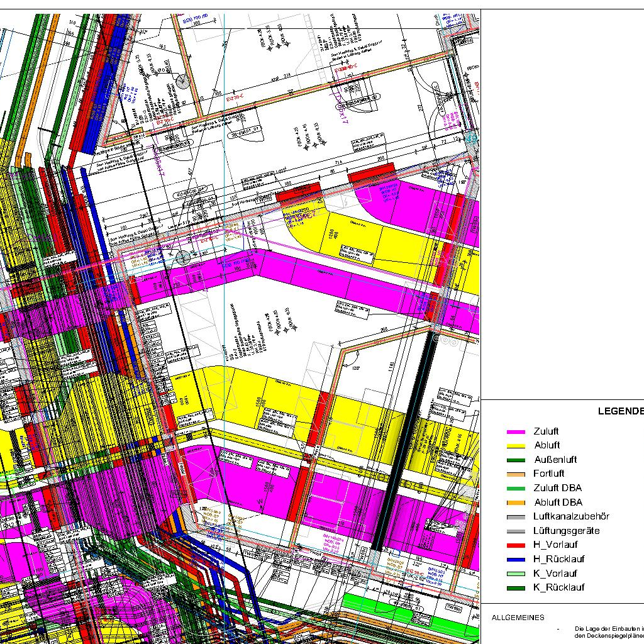The width and height of the screenshot is (644, 644).
Task: Click the light green K_Vorlauf swatch
Action: [x=516, y=574]
